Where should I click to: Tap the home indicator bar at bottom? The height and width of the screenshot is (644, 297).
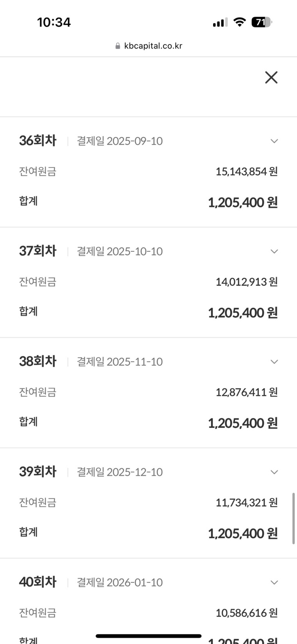tap(148, 636)
